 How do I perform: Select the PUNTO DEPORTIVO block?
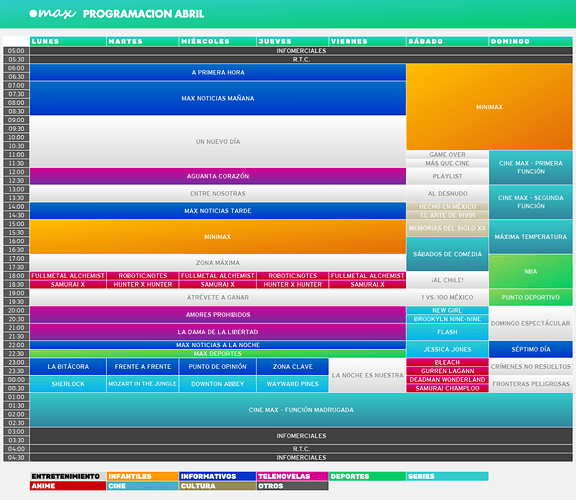(x=531, y=297)
